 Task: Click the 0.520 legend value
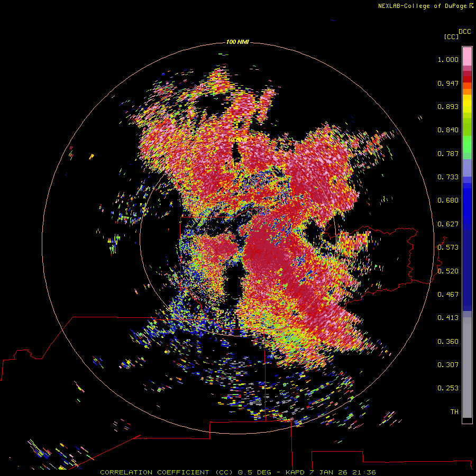click(448, 271)
